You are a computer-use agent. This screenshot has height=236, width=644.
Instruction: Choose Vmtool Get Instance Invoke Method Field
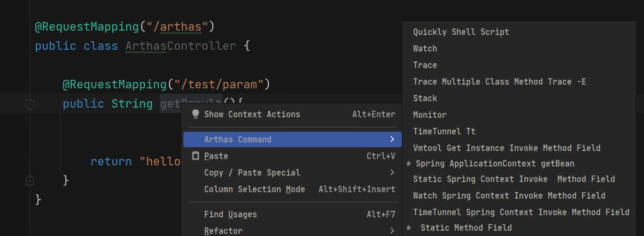click(x=519, y=148)
